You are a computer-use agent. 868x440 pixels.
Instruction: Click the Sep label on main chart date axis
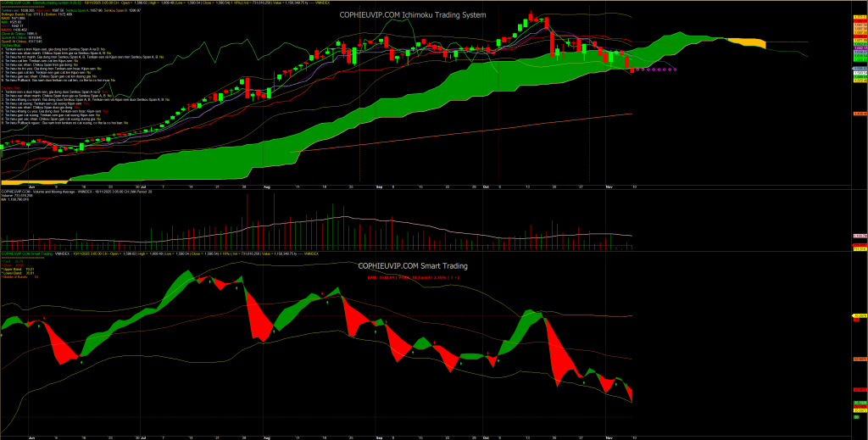[379, 185]
